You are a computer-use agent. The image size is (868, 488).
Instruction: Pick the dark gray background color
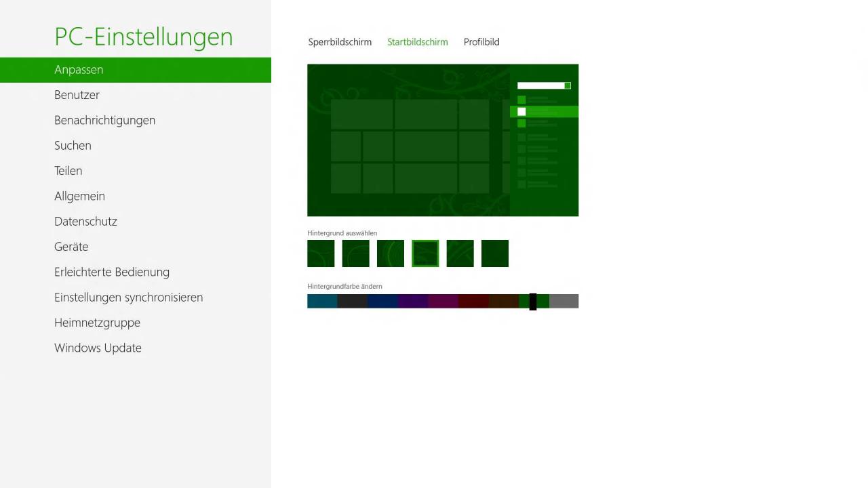[x=353, y=301]
